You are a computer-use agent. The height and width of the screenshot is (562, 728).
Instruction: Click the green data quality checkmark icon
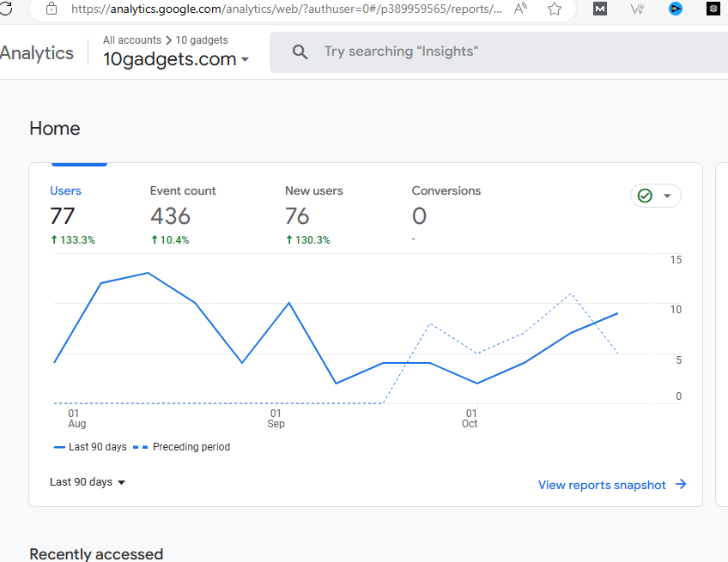point(645,196)
